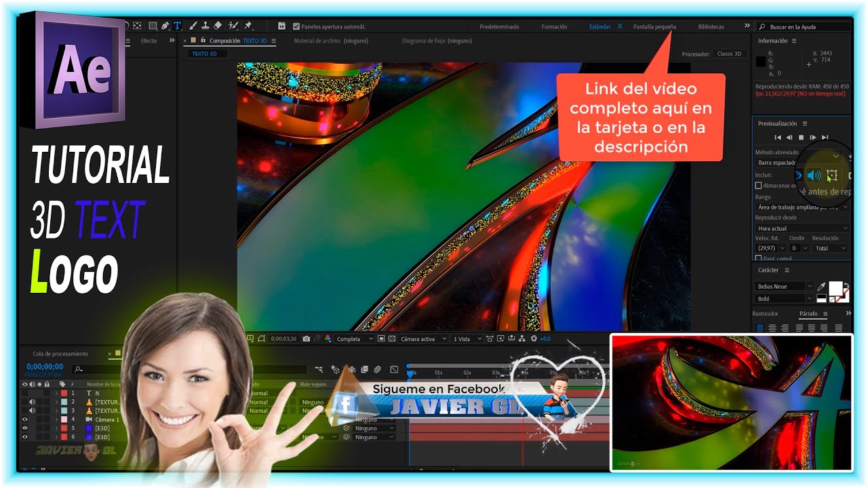Image resolution: width=868 pixels, height=488 pixels.
Task: Select the Clone Stamp tool
Action: click(x=205, y=26)
